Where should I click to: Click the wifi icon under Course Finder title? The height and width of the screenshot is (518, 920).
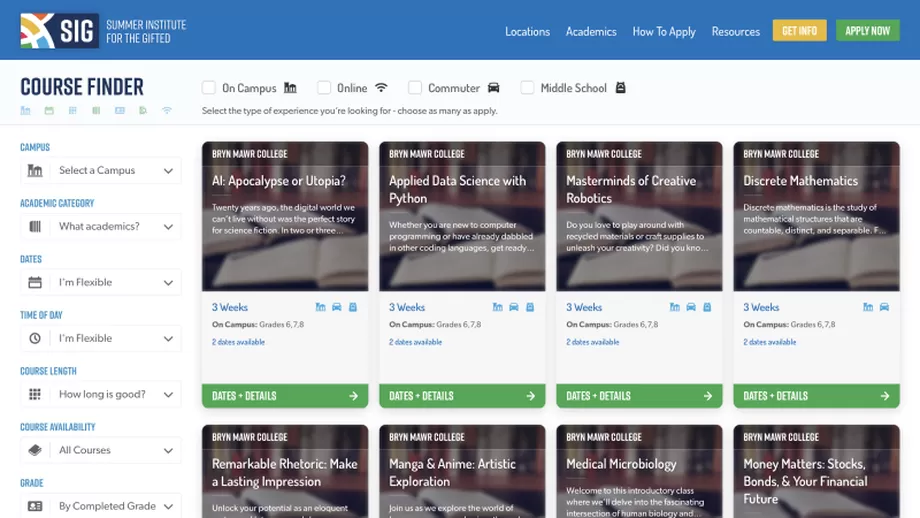pyautogui.click(x=167, y=111)
